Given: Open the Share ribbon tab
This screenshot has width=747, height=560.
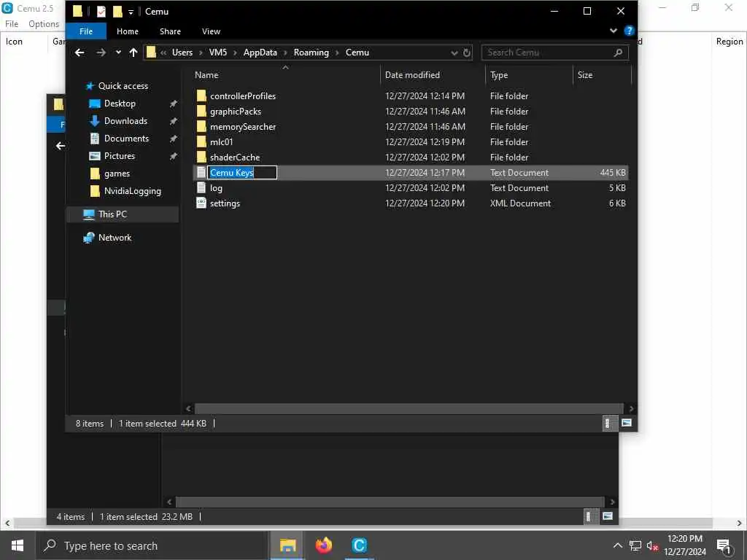Looking at the screenshot, I should point(170,31).
